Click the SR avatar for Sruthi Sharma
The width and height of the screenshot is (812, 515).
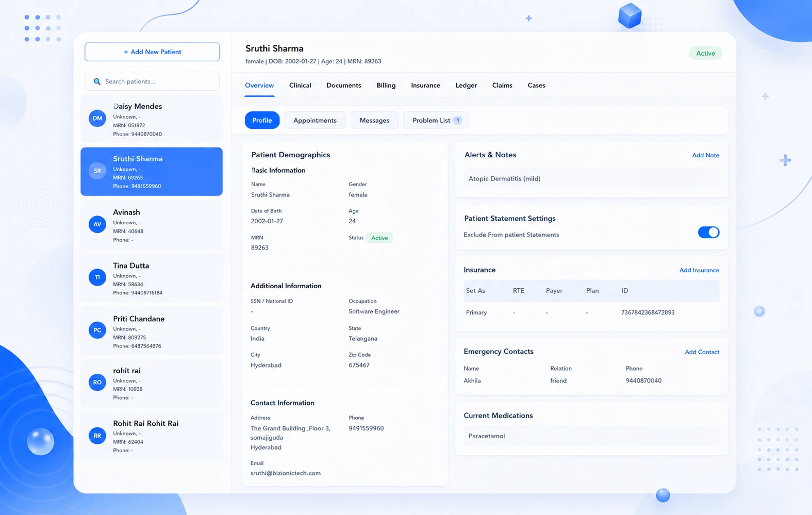tap(97, 171)
